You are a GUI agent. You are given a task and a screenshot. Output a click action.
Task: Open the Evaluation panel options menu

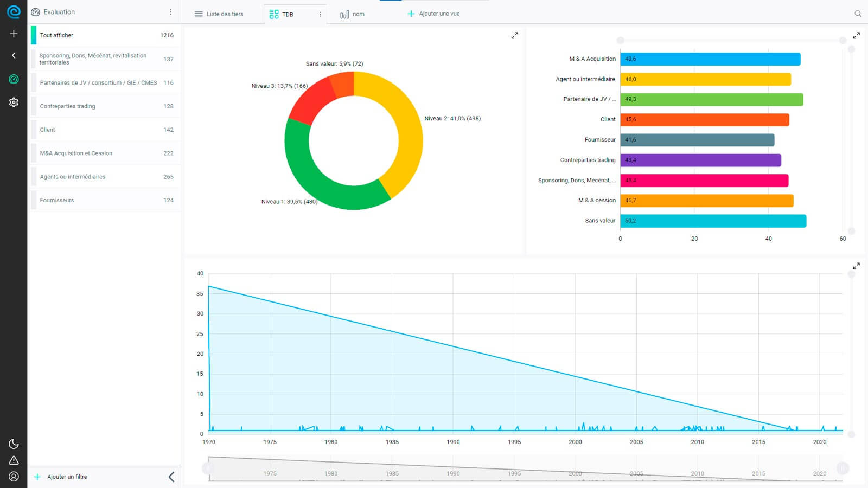(x=170, y=12)
